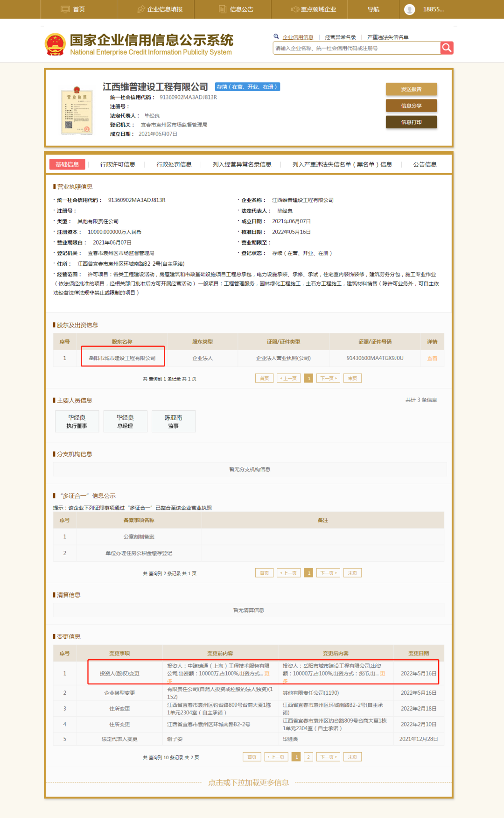Switch to the 列入经营异常名录信息 tab
The height and width of the screenshot is (818, 504).
coord(242,164)
